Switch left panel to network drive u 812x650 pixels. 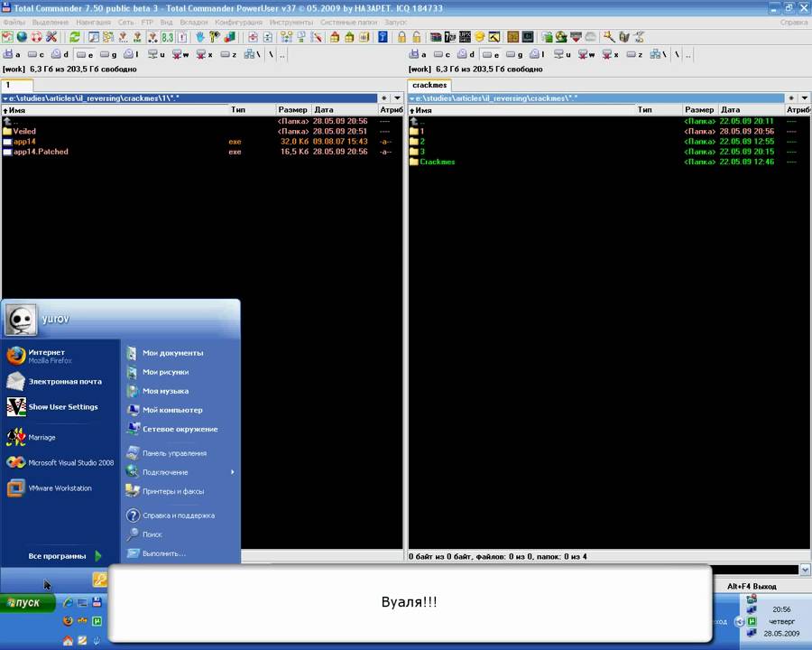click(156, 54)
